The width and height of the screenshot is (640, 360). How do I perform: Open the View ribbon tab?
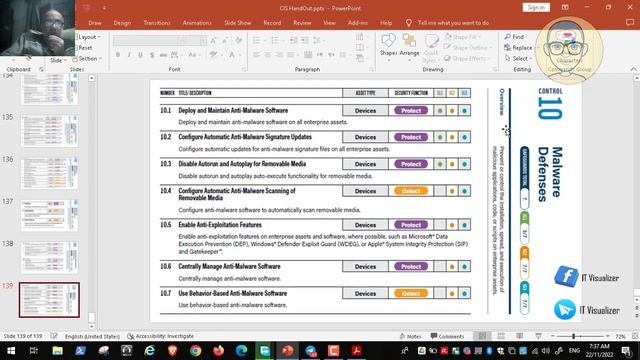point(329,23)
